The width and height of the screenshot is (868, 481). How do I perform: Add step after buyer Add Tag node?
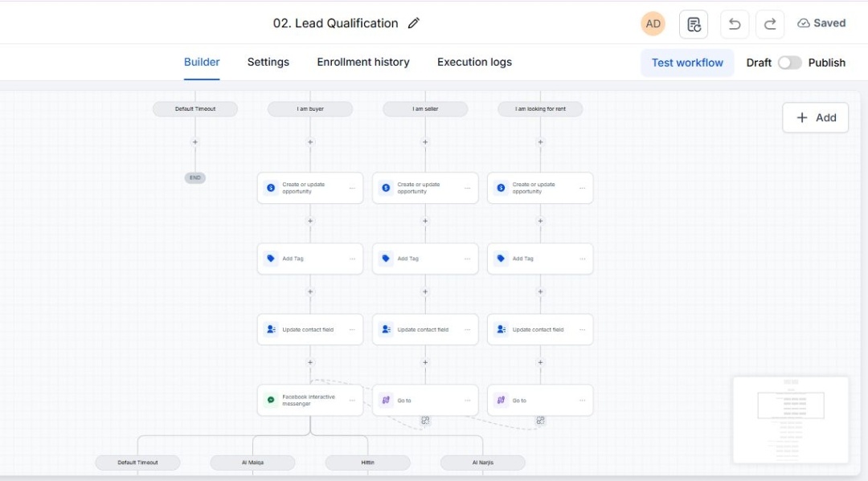pos(310,291)
